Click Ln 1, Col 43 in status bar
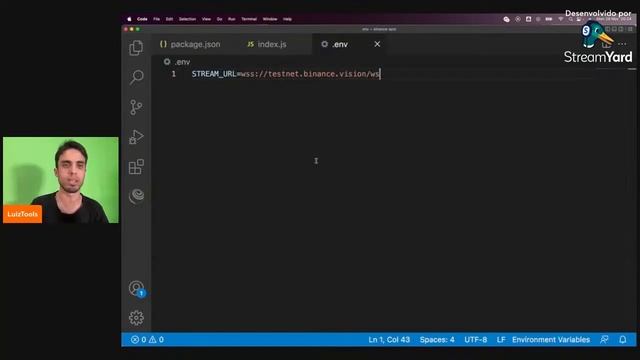This screenshot has height=360, width=640. [389, 340]
